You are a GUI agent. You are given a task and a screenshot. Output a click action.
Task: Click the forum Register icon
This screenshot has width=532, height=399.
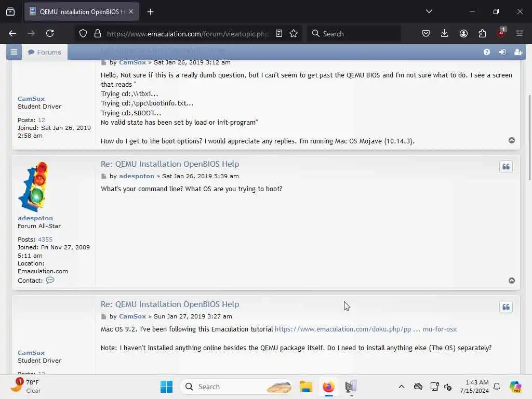click(x=518, y=52)
